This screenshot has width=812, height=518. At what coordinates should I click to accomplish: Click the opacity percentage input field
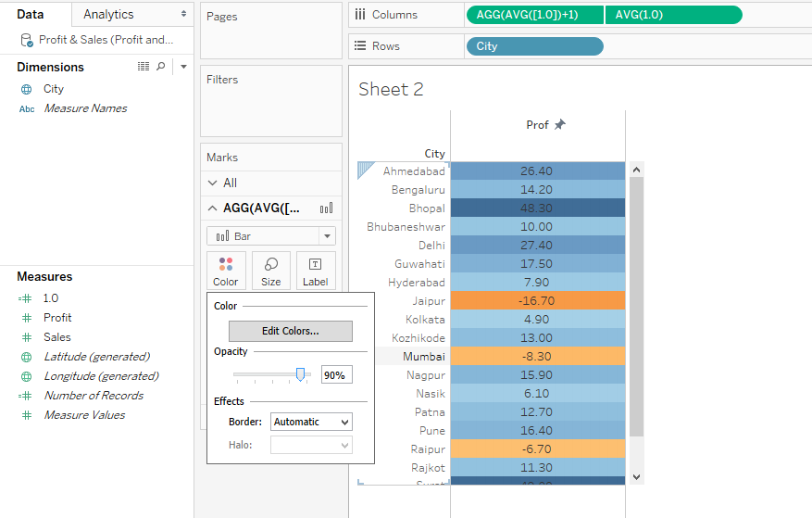pos(336,375)
